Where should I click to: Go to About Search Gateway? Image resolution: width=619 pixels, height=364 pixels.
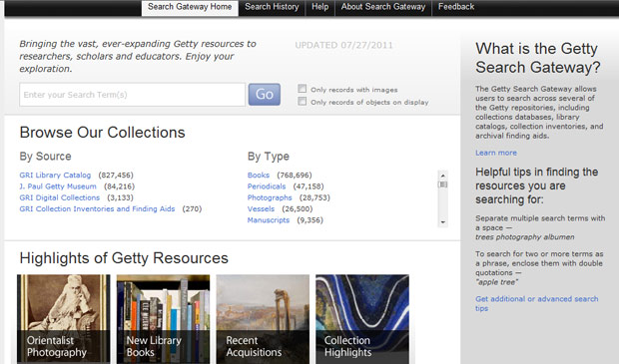pos(383,7)
